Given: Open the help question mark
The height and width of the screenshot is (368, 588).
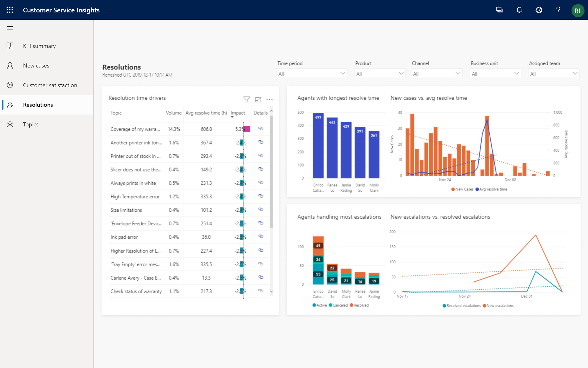Looking at the screenshot, I should tap(558, 10).
